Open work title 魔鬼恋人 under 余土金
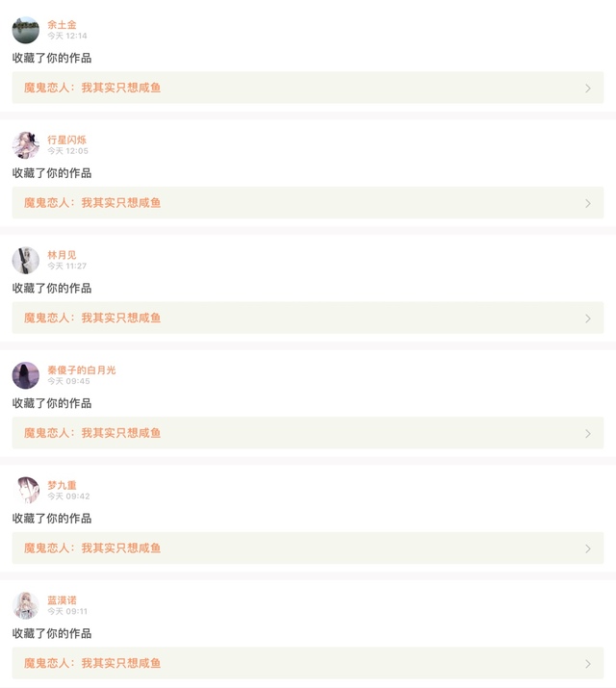This screenshot has height=688, width=616. [92, 88]
